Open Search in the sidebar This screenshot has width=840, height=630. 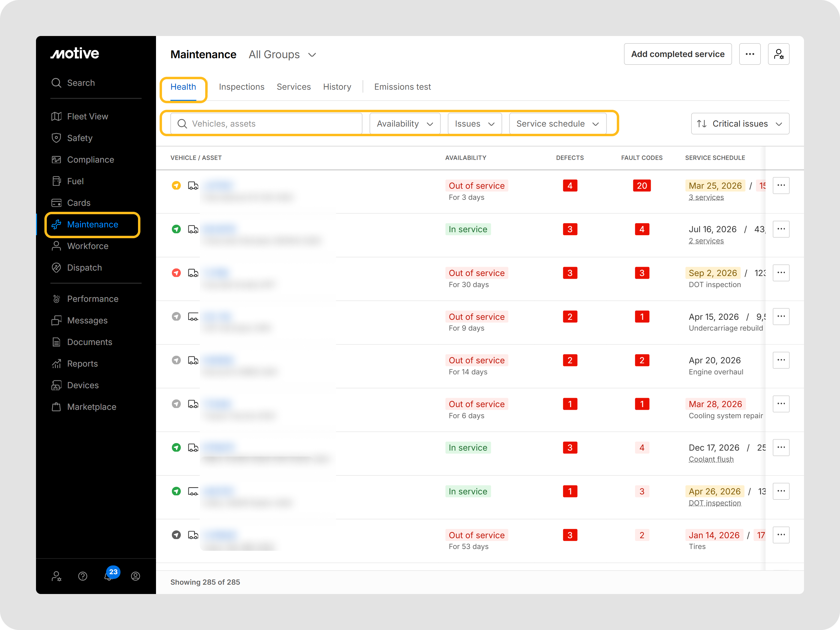[73, 83]
